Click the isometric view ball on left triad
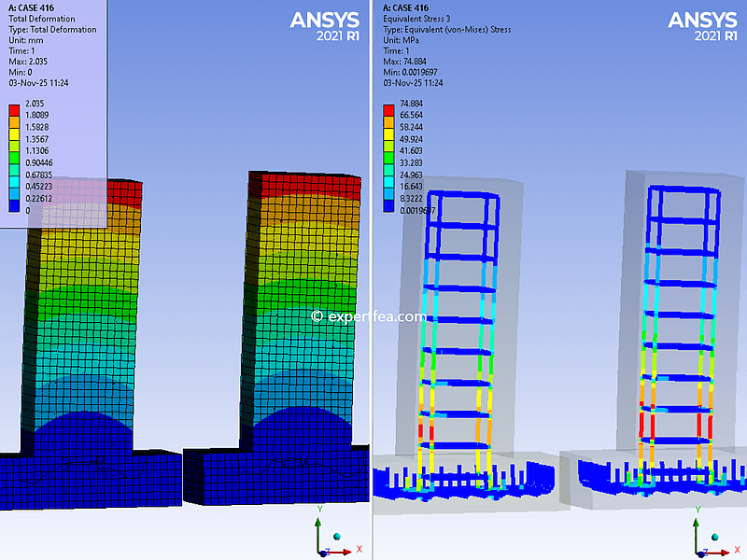This screenshot has height=560, width=747. point(336,536)
